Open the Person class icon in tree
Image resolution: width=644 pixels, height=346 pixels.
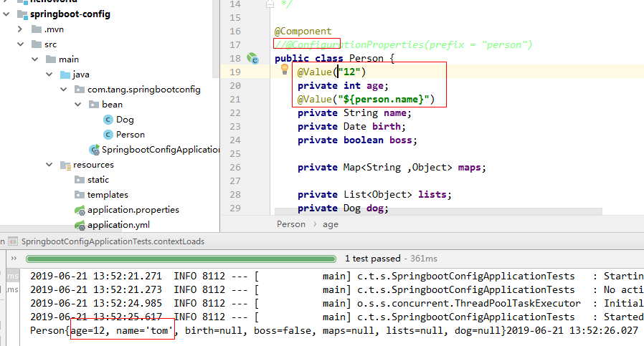[x=108, y=135]
